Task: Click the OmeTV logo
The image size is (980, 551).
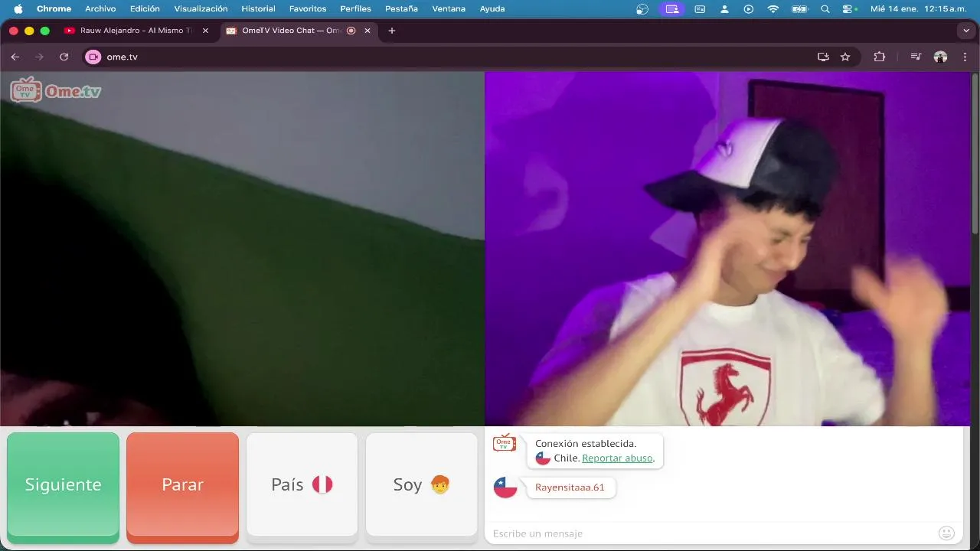Action: coord(56,90)
